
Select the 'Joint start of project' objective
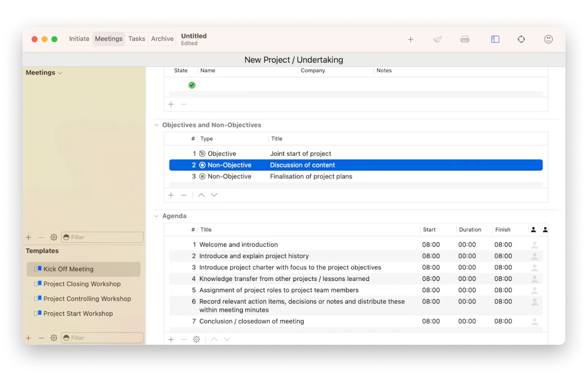click(356, 154)
